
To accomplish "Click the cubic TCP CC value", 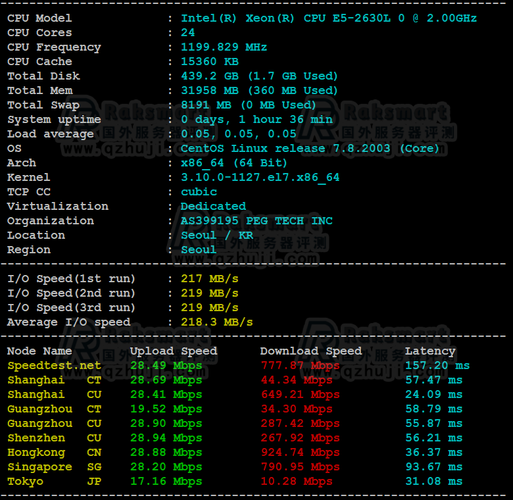I will coord(199,192).
